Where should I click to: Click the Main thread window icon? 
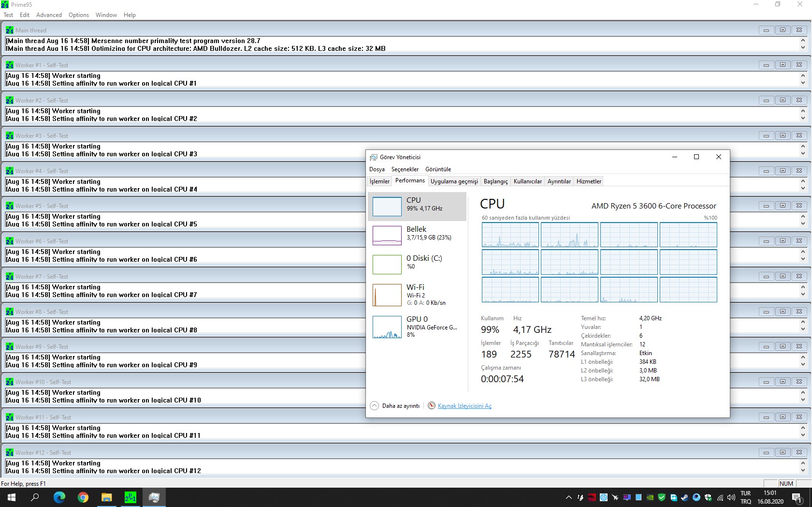pyautogui.click(x=10, y=30)
